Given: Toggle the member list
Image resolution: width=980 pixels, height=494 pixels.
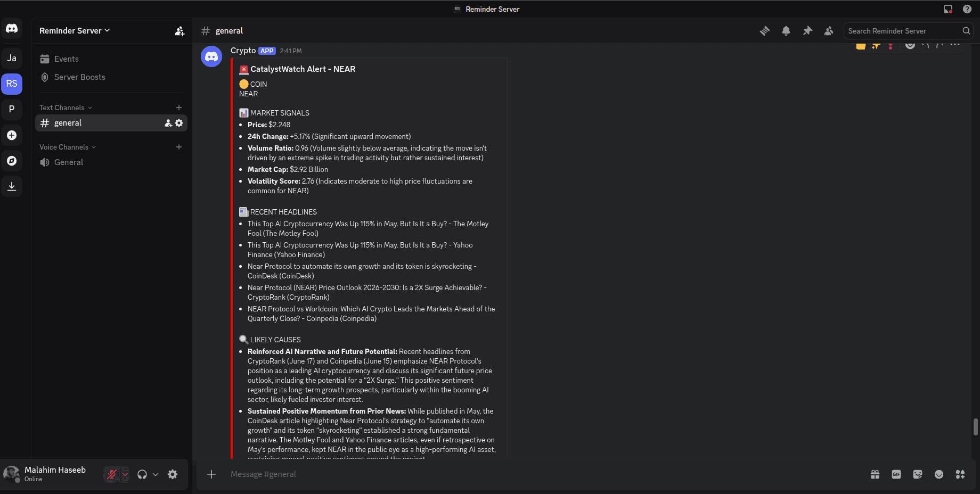Looking at the screenshot, I should [x=829, y=31].
